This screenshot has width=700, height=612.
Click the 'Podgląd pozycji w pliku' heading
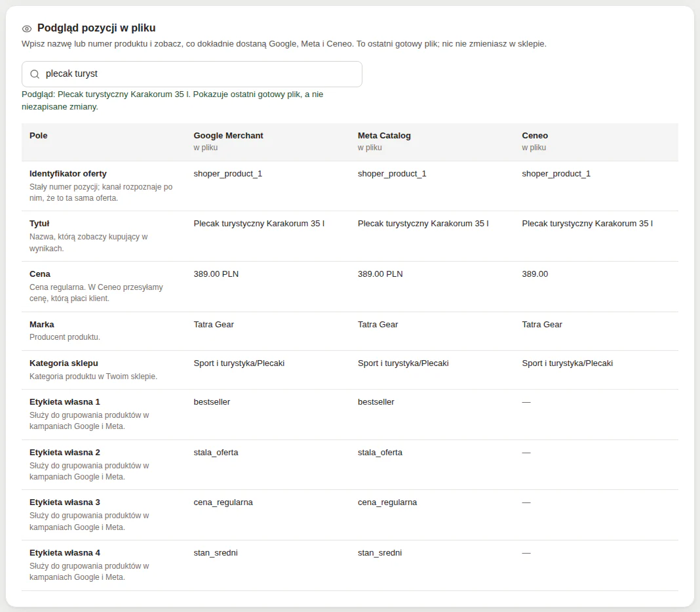pos(96,28)
